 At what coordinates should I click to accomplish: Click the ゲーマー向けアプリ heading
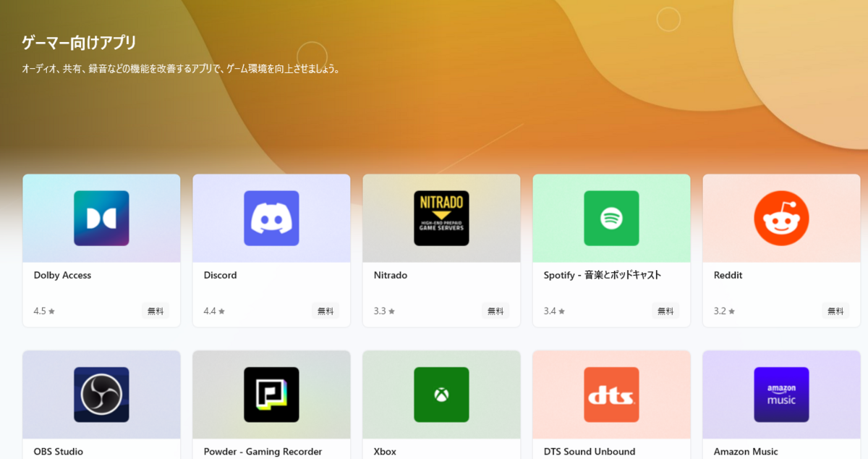pyautogui.click(x=79, y=43)
